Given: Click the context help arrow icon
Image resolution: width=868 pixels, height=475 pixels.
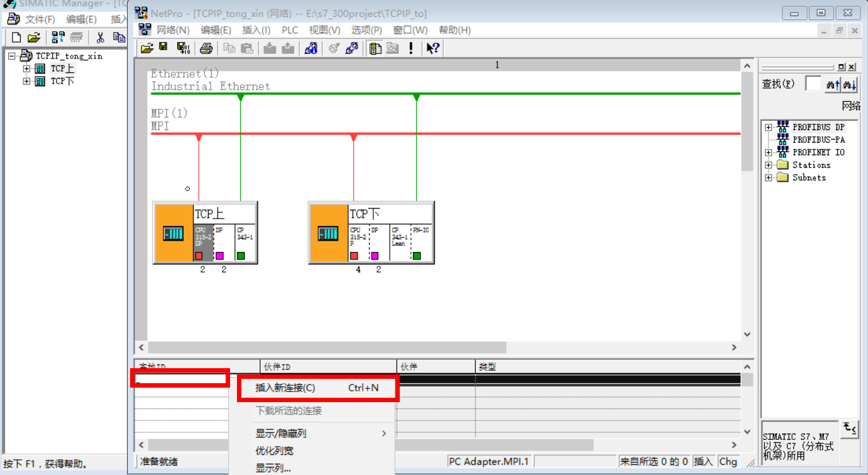Looking at the screenshot, I should [432, 48].
